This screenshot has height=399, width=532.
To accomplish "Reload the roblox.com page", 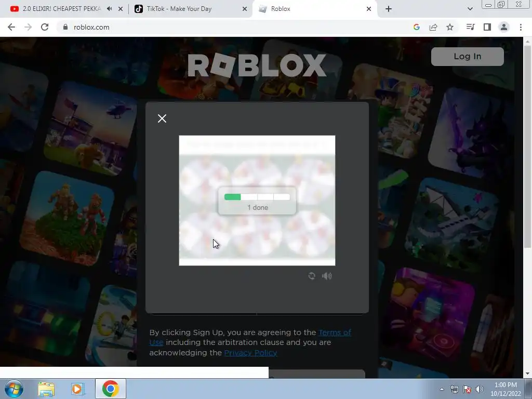I will 45,27.
